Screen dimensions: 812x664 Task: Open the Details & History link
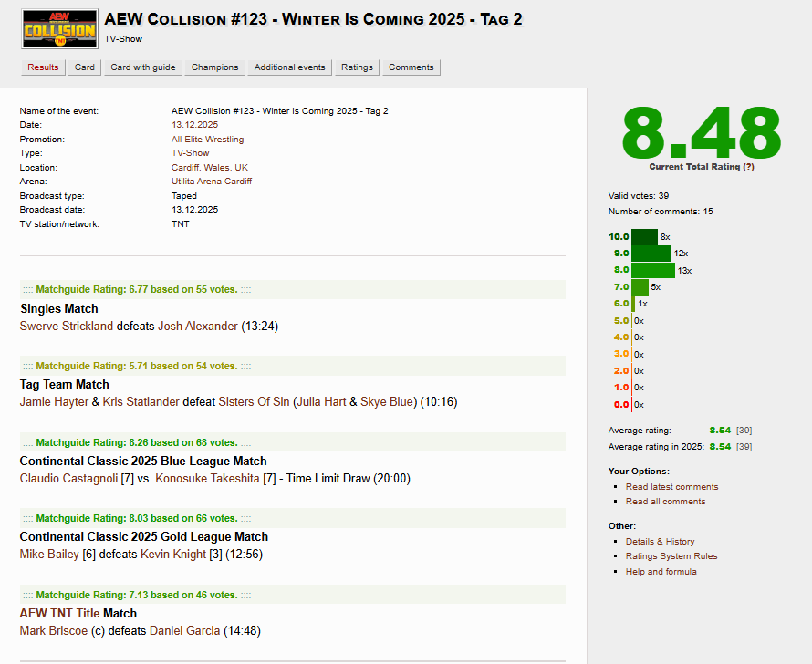[660, 542]
